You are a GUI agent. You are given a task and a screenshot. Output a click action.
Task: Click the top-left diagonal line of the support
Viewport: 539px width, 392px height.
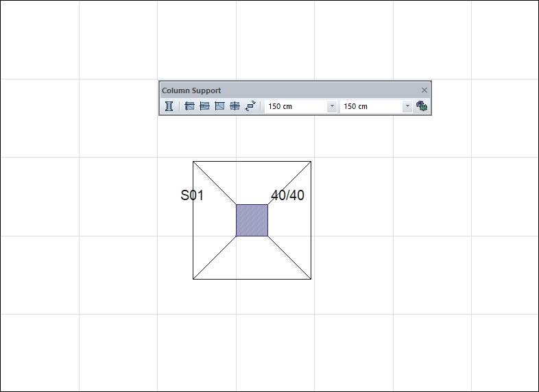214,182
